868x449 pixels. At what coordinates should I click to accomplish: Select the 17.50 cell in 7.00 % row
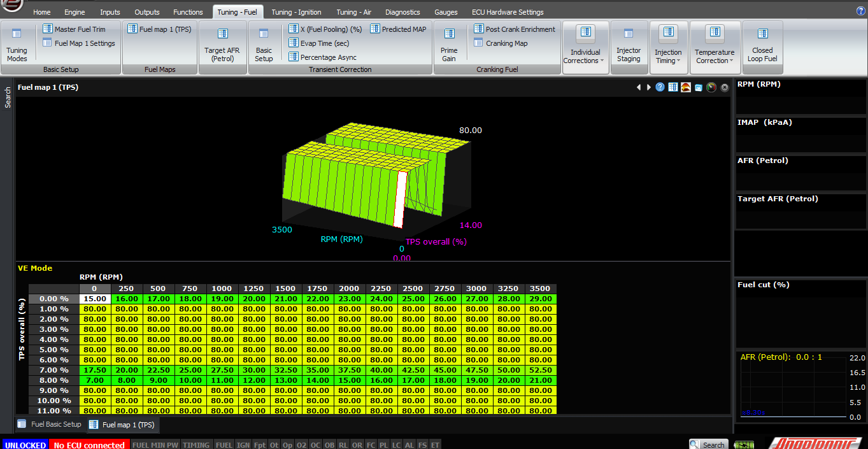(94, 370)
